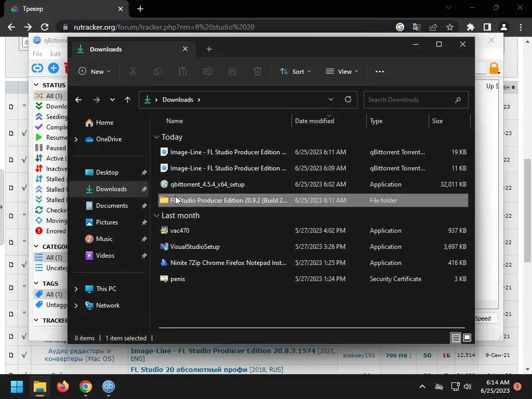Open Chrome three-dot menu

pyautogui.click(x=521, y=27)
